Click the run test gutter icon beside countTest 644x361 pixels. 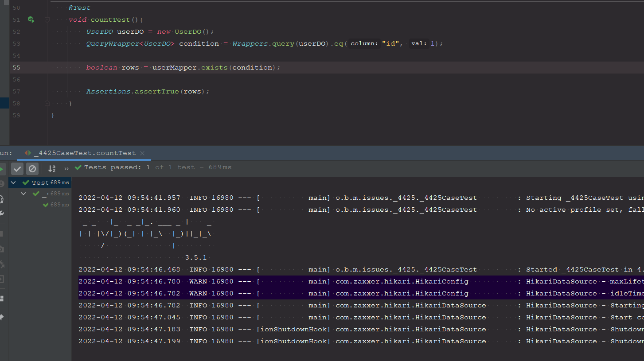click(x=31, y=19)
